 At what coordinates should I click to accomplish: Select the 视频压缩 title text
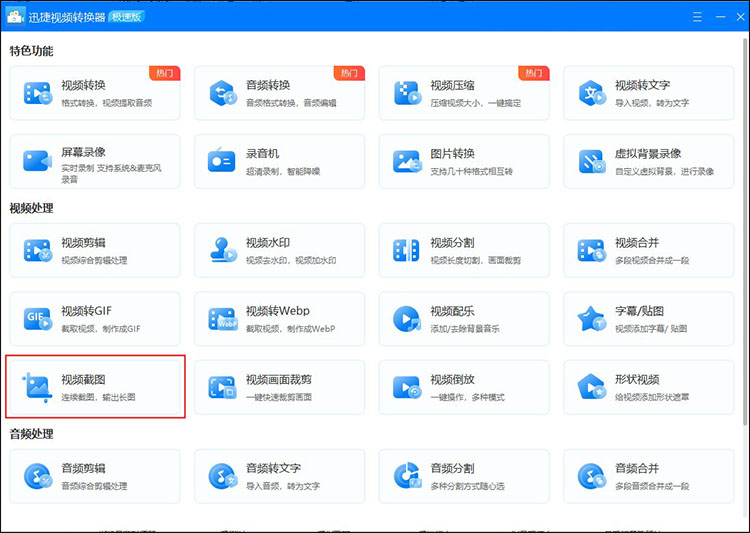pos(452,85)
